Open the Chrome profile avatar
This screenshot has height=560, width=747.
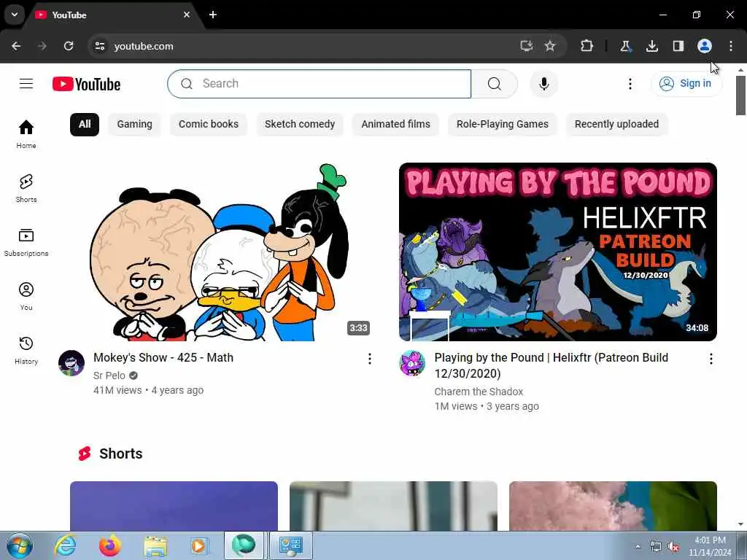click(x=705, y=46)
